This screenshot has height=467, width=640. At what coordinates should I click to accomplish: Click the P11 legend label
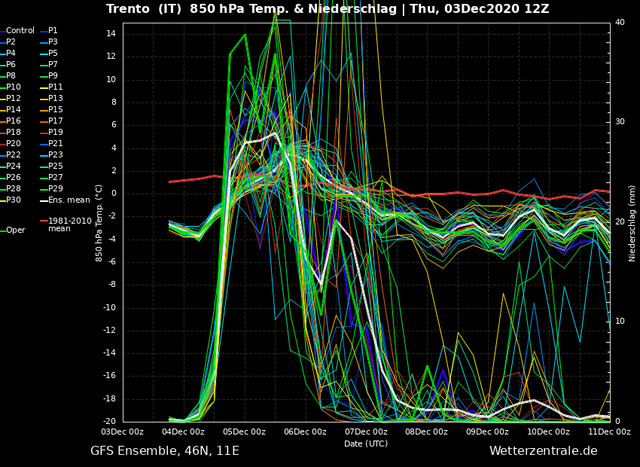[51, 87]
